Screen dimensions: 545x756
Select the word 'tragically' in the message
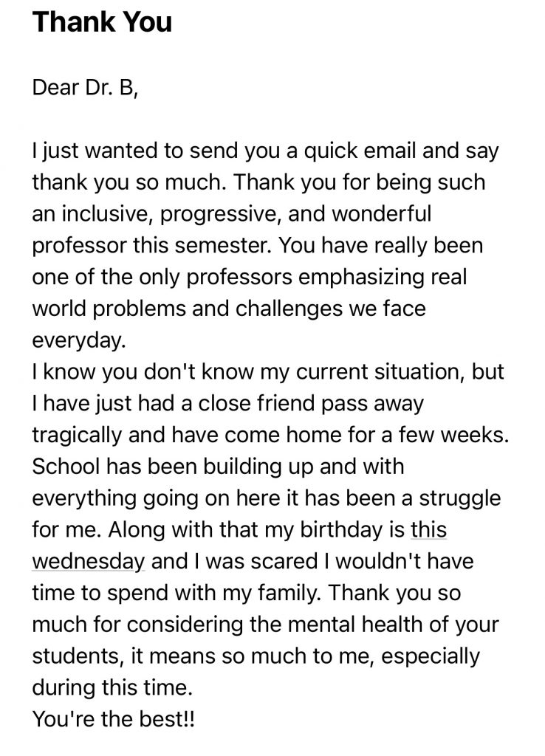click(x=77, y=436)
